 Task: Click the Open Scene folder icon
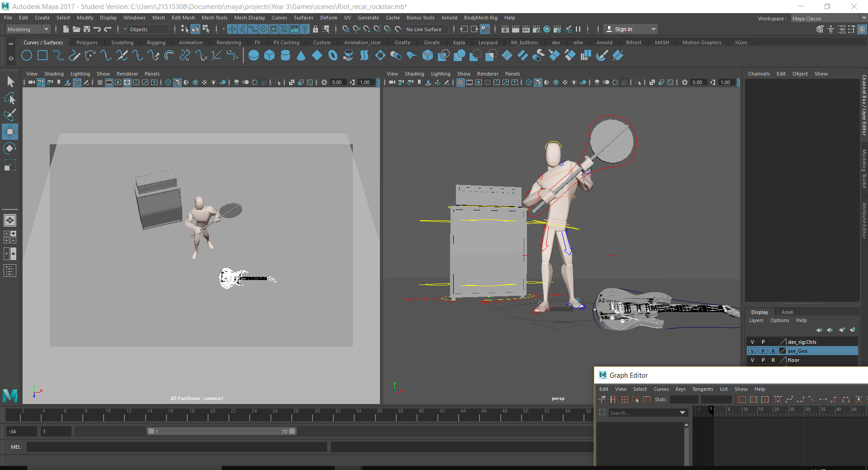76,29
